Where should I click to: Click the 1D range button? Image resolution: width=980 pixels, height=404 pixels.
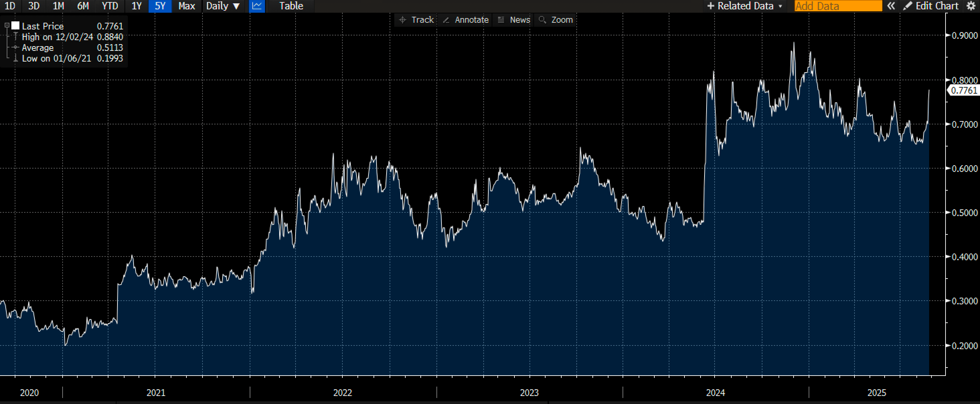point(10,6)
